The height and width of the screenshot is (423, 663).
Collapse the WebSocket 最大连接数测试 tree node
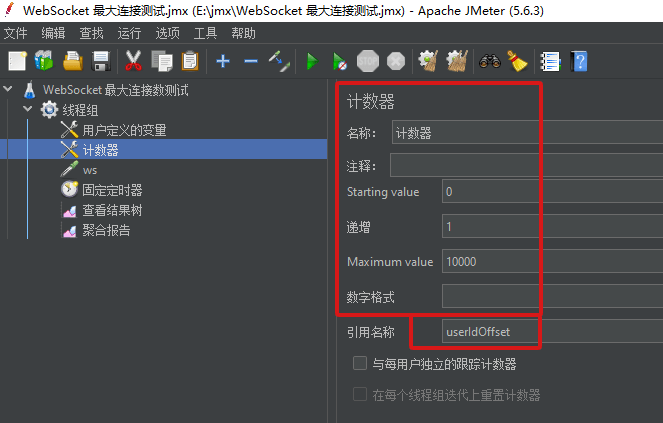pyautogui.click(x=8, y=89)
